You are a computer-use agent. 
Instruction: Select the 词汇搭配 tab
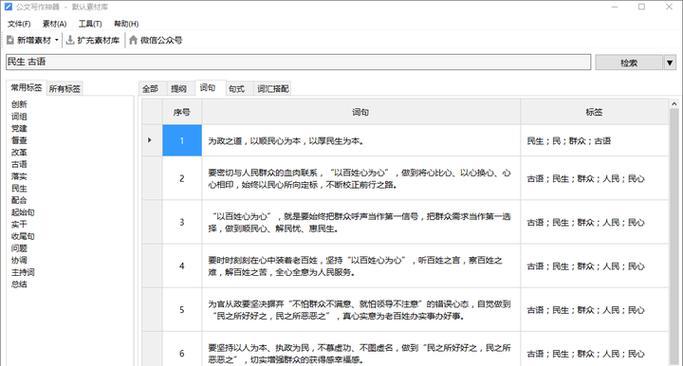point(273,89)
